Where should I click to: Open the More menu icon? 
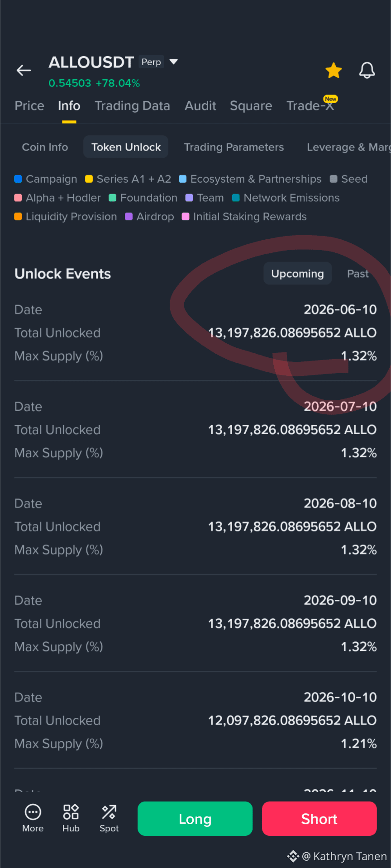coord(33,812)
